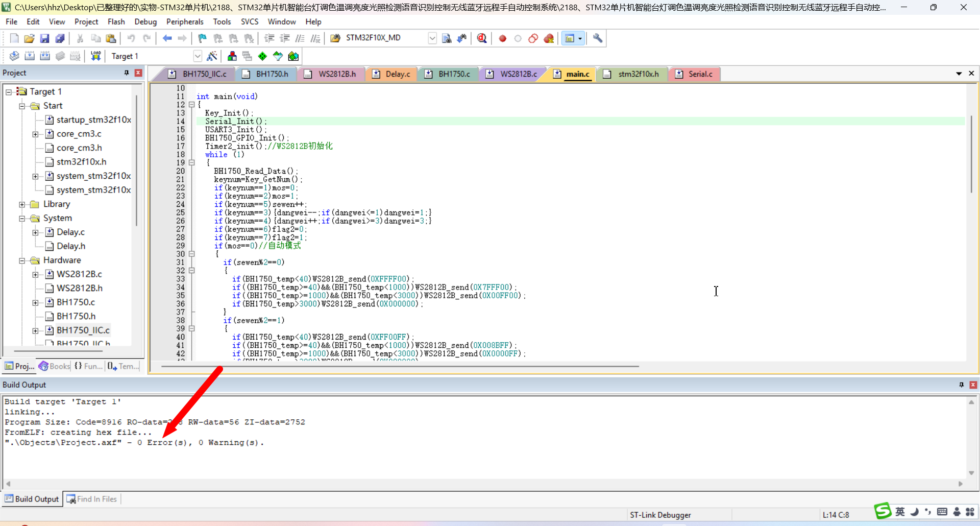The height and width of the screenshot is (526, 980).
Task: Open the window layout dropdown arrow
Action: click(580, 38)
